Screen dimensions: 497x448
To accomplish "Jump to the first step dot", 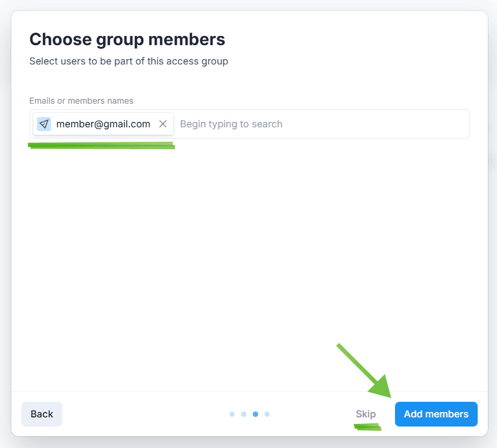I will click(x=232, y=414).
